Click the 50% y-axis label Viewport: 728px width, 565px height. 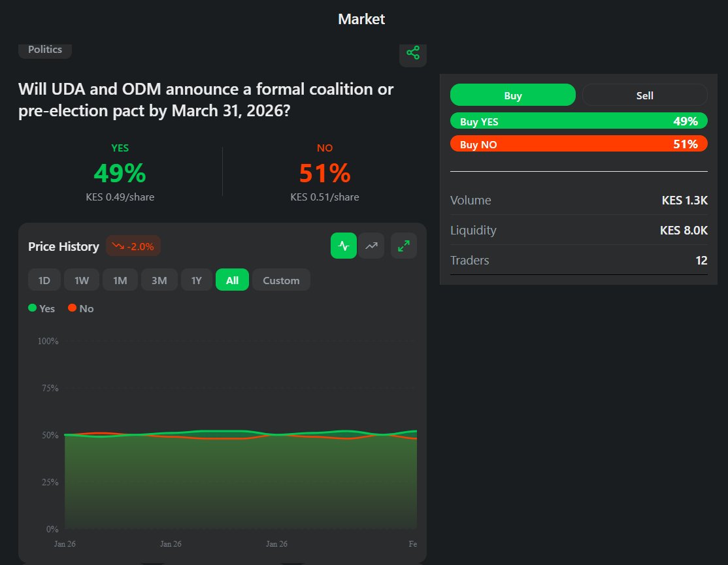(50, 435)
